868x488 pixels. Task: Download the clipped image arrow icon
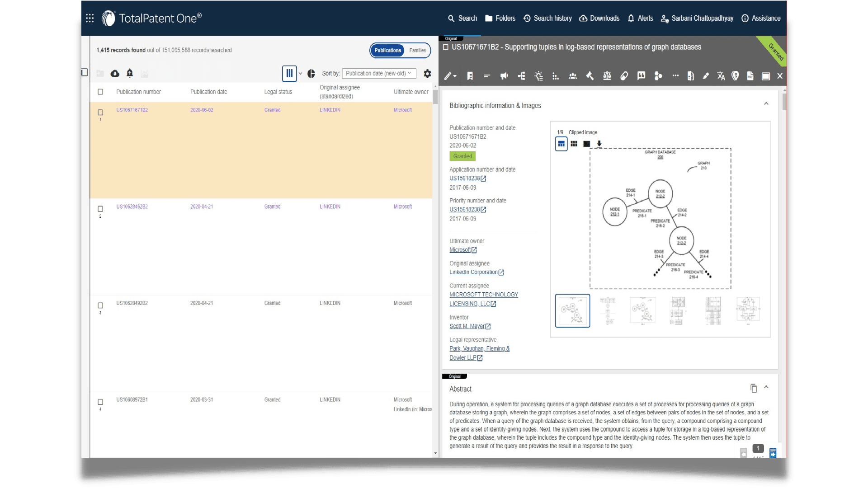(599, 144)
